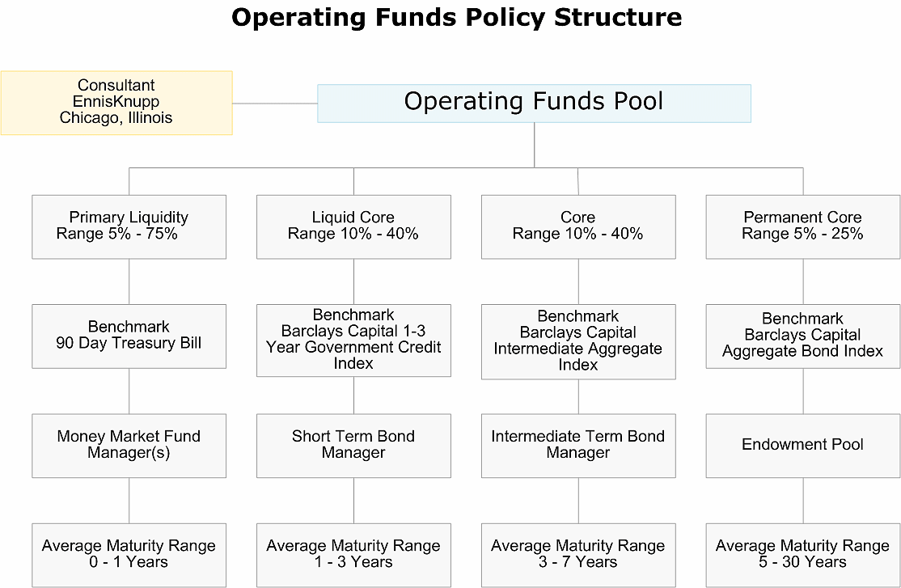Screen dimensions: 901x588
Task: Select the Aggregate Bond Index benchmark box
Action: coord(803,336)
